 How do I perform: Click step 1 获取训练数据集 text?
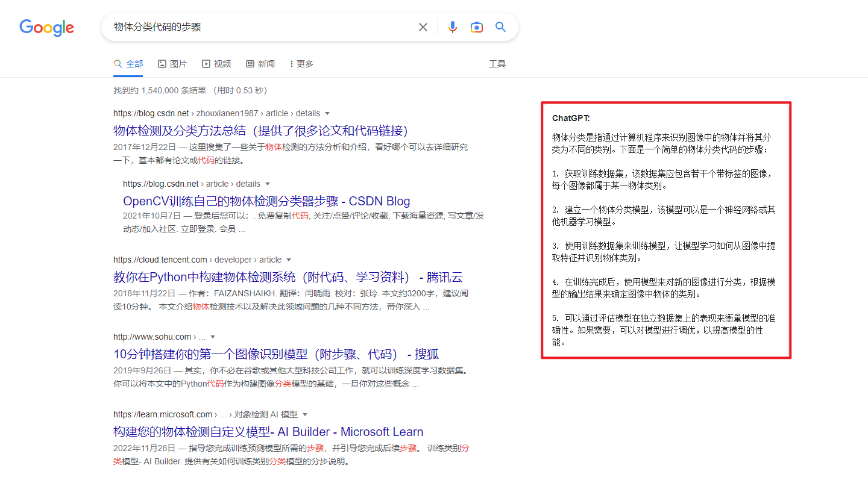tap(662, 179)
